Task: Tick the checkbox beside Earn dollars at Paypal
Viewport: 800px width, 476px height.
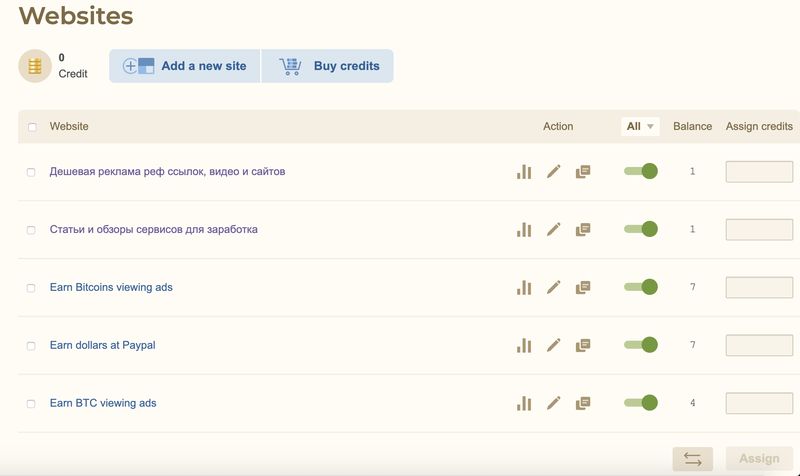Action: point(31,346)
